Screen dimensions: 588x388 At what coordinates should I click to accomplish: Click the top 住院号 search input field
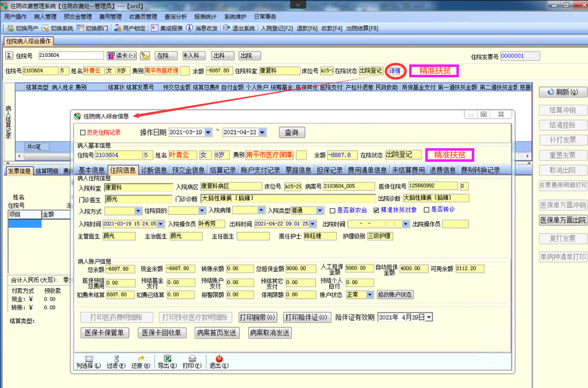(71, 55)
